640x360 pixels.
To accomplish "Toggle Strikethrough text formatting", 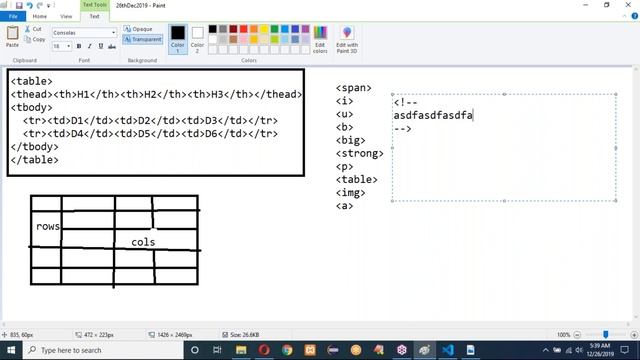I will [x=112, y=46].
